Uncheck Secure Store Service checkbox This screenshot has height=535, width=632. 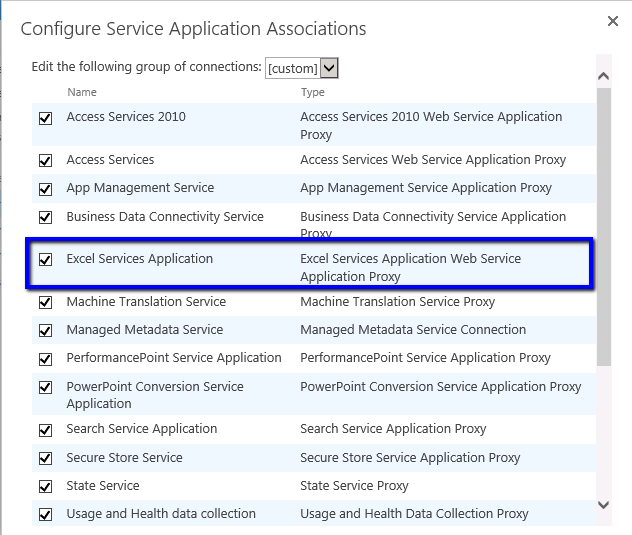(46, 458)
